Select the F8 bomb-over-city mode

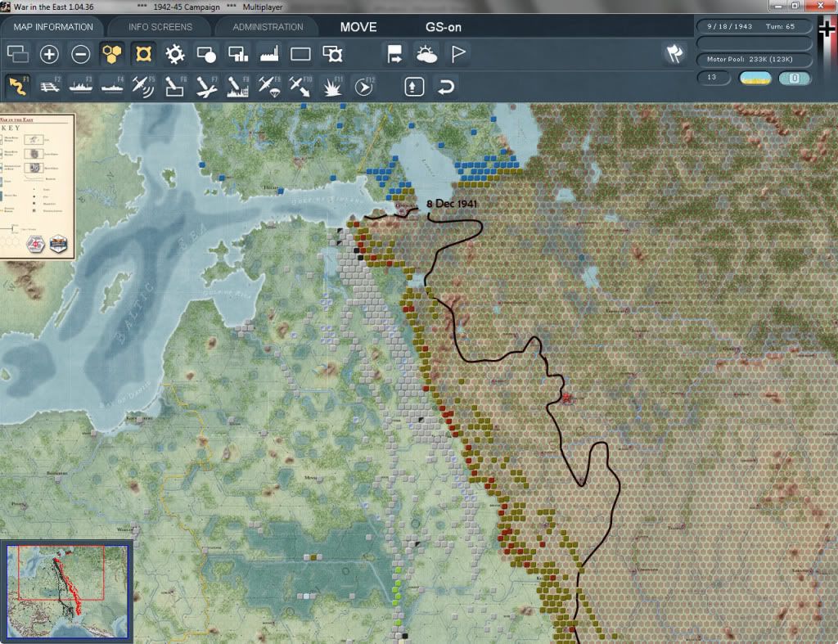click(x=238, y=86)
